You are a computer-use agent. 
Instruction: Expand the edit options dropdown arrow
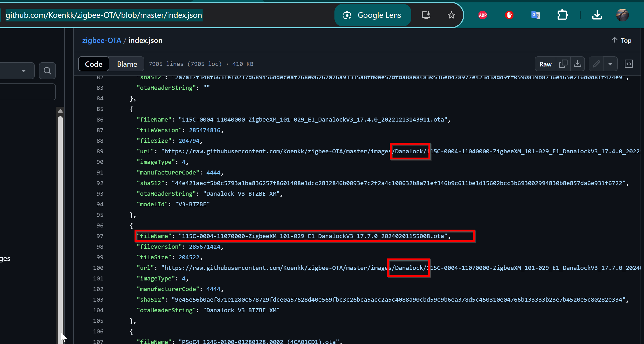tap(610, 64)
